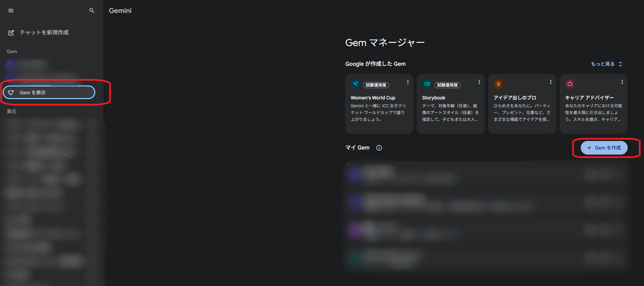Open the hamburger main menu
The height and width of the screenshot is (286, 644).
11,11
